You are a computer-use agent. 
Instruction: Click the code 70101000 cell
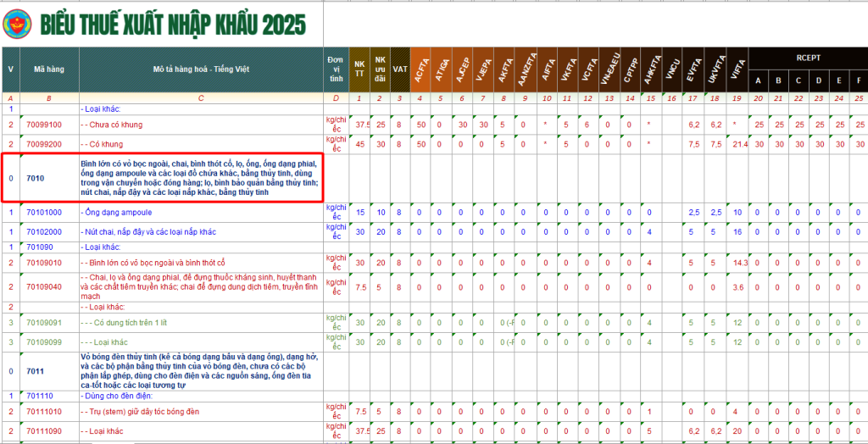47,212
